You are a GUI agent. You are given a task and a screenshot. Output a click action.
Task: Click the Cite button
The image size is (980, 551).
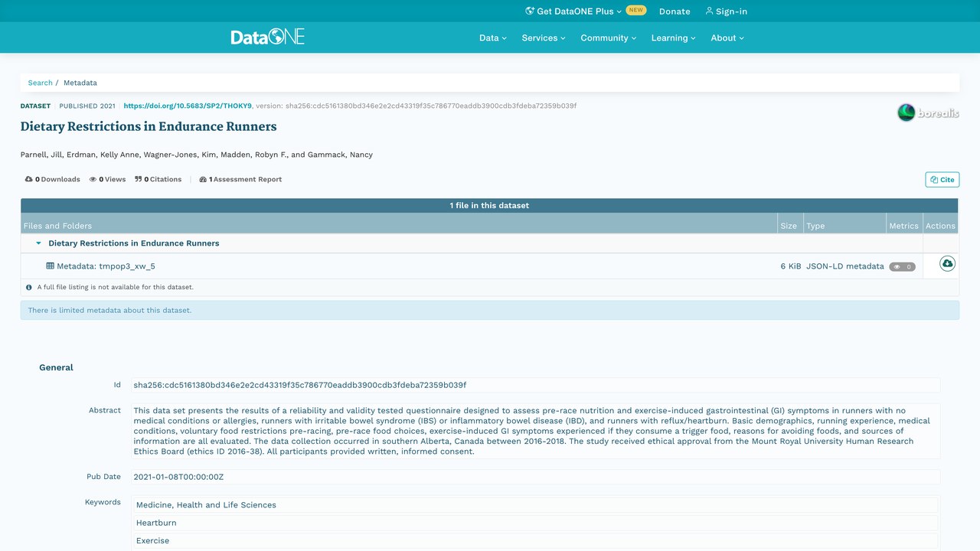coord(942,180)
